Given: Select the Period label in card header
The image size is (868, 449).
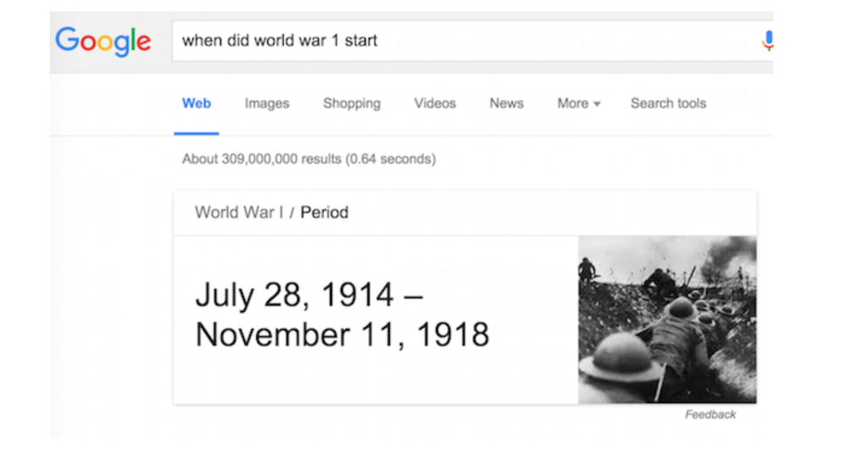Looking at the screenshot, I should tap(325, 213).
